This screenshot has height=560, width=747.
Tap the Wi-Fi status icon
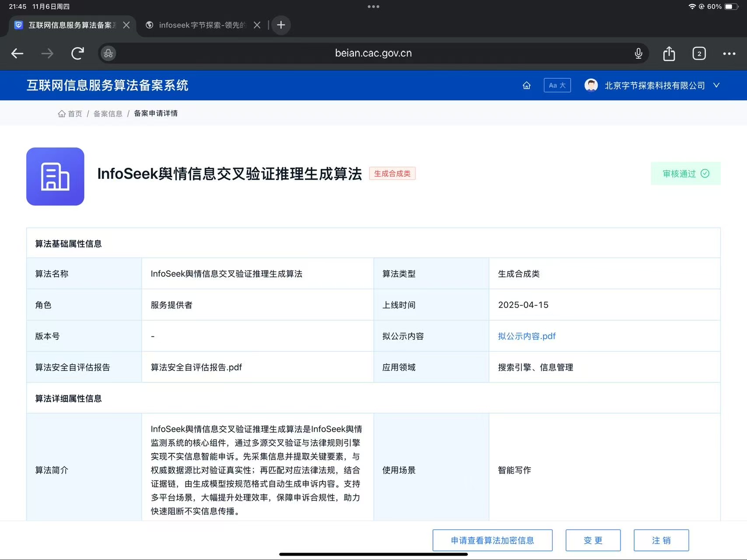[692, 7]
